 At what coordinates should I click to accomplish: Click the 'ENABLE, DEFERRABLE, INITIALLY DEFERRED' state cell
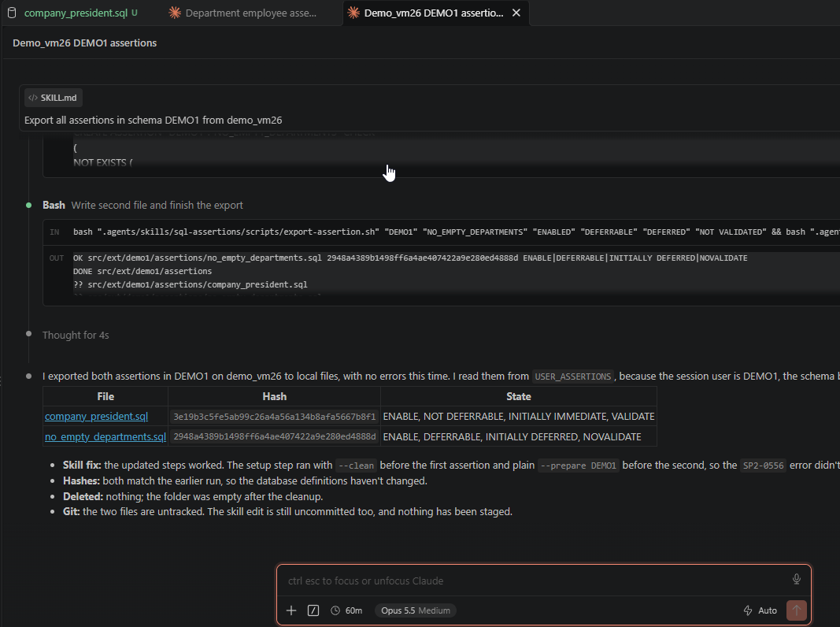tap(519, 436)
